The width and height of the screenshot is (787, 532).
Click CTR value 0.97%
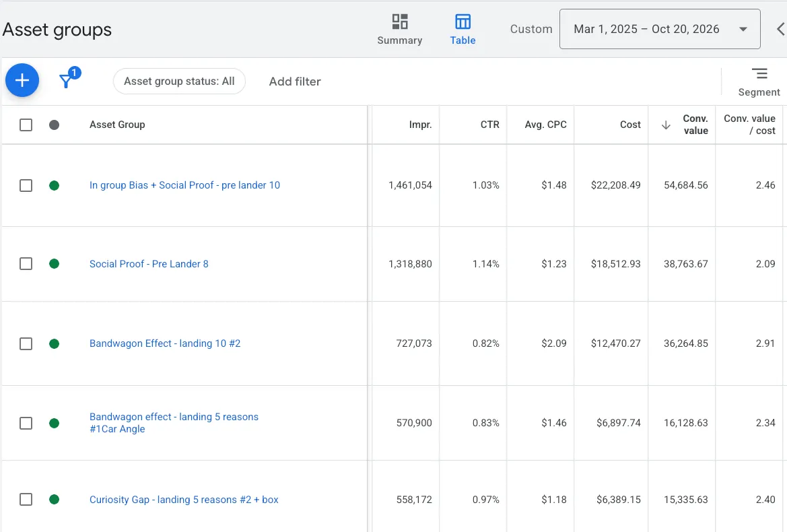click(x=485, y=500)
